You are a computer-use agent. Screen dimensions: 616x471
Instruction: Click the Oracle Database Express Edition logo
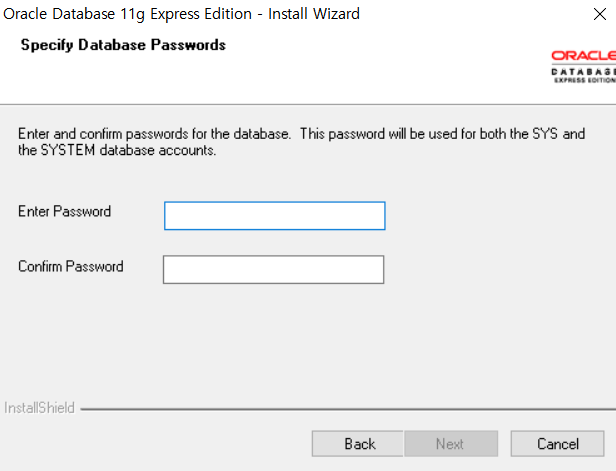click(583, 66)
